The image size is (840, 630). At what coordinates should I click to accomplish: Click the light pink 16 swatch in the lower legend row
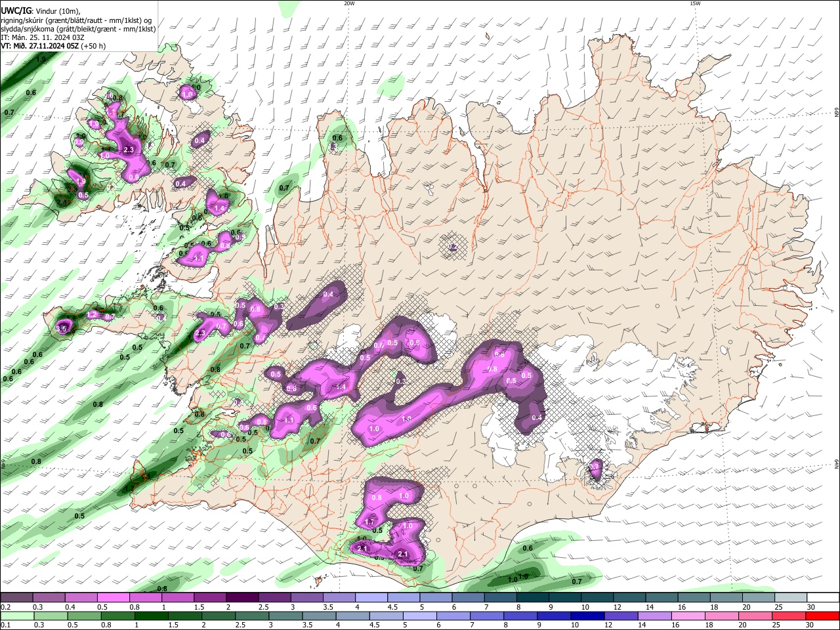tap(689, 616)
